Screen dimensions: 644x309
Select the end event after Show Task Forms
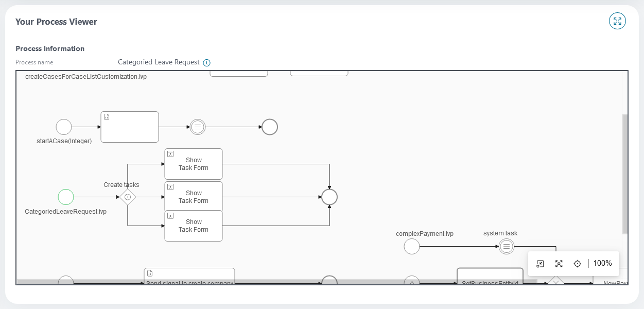click(x=329, y=197)
